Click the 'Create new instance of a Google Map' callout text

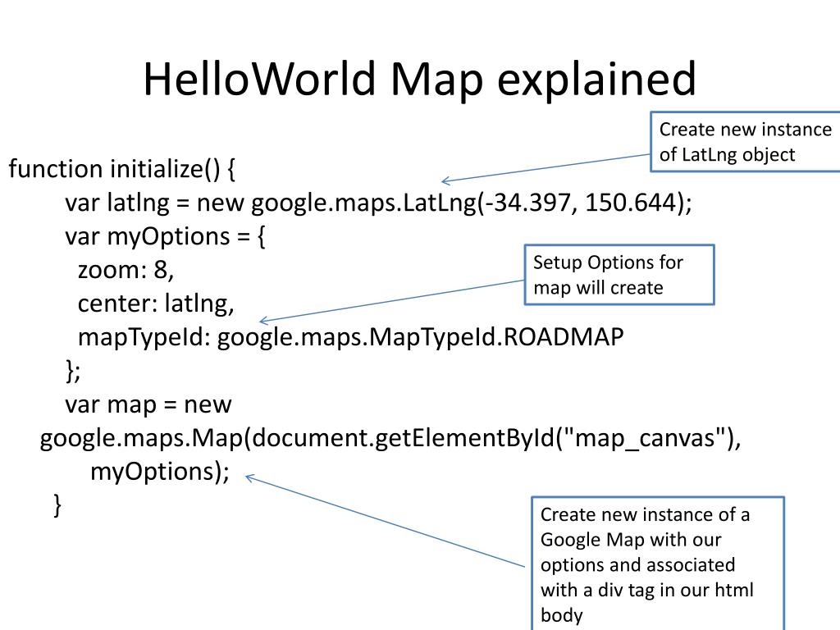click(646, 564)
